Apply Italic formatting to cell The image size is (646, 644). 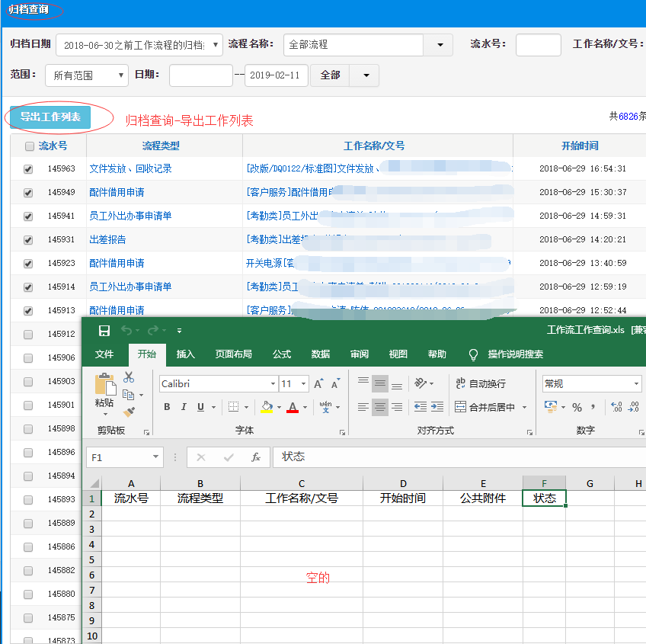(184, 407)
